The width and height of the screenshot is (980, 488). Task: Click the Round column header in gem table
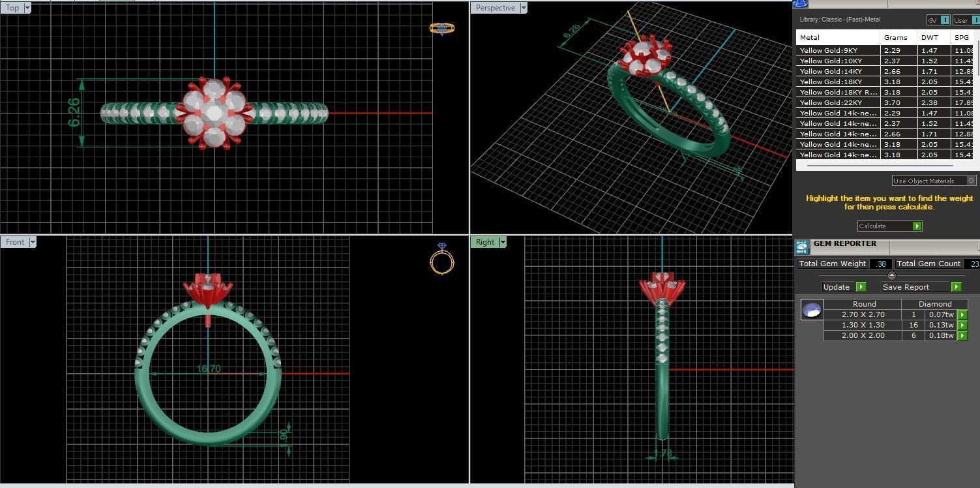(864, 304)
